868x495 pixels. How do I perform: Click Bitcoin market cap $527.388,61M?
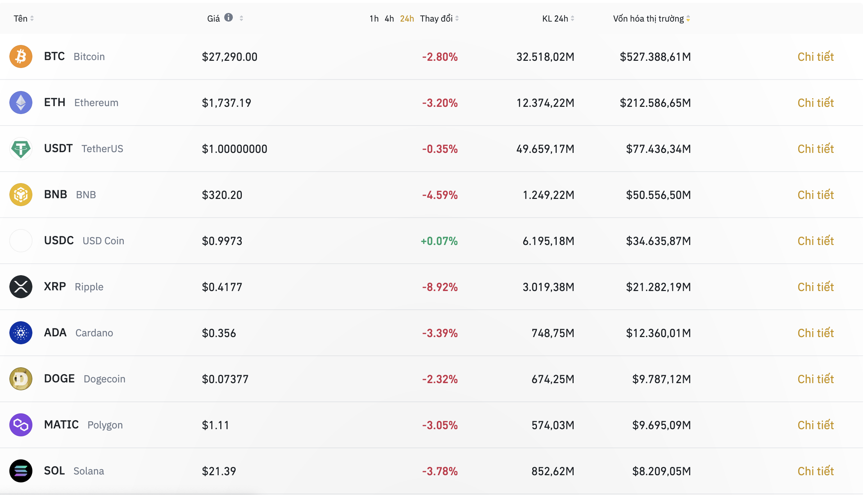pyautogui.click(x=655, y=57)
